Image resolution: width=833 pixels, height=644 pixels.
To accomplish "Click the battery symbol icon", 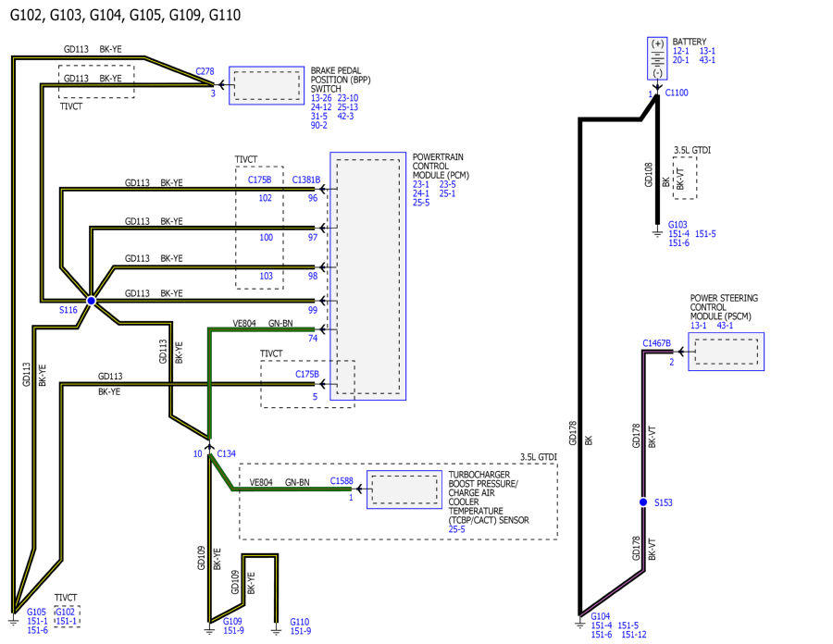I will pyautogui.click(x=657, y=58).
